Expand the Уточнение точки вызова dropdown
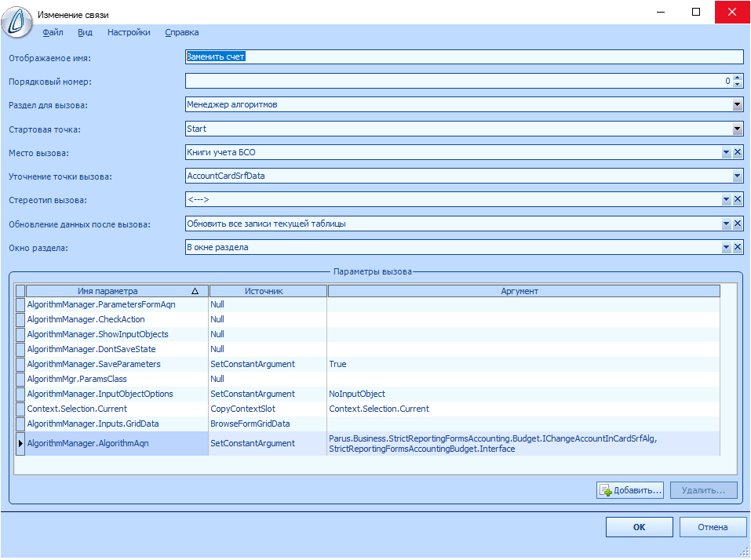The height and width of the screenshot is (560, 751). (x=738, y=176)
